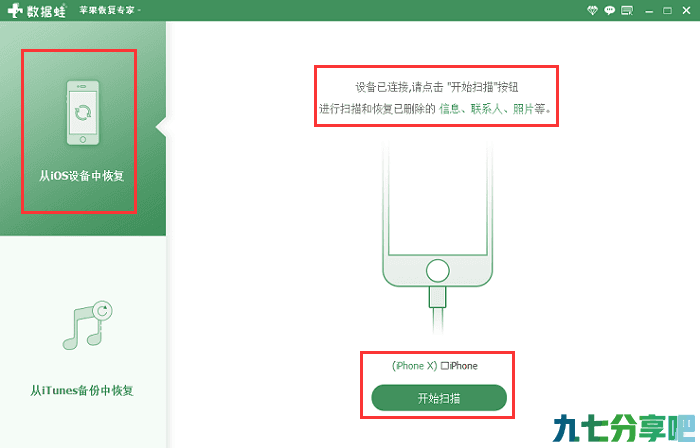The width and height of the screenshot is (700, 448).
Task: Click the iPhone home button illustration
Action: coord(438,270)
